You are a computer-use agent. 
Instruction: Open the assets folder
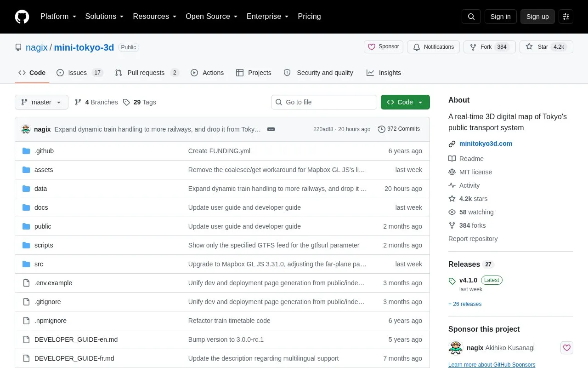(x=44, y=170)
